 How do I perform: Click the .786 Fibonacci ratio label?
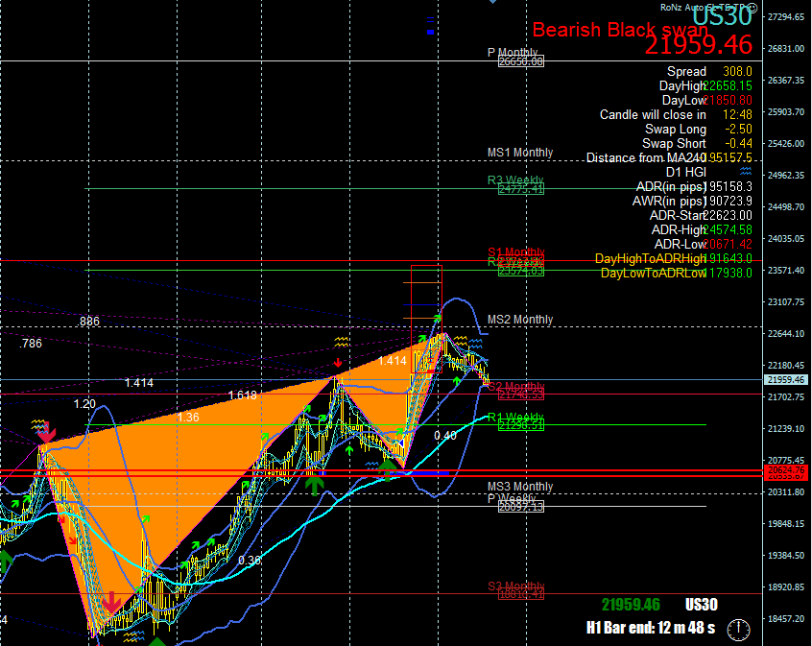click(31, 344)
